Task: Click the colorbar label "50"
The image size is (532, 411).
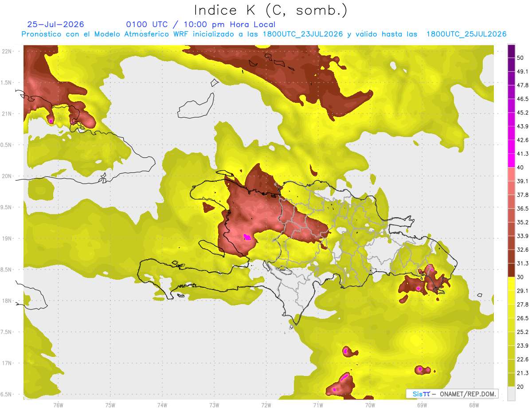Action: [521, 58]
